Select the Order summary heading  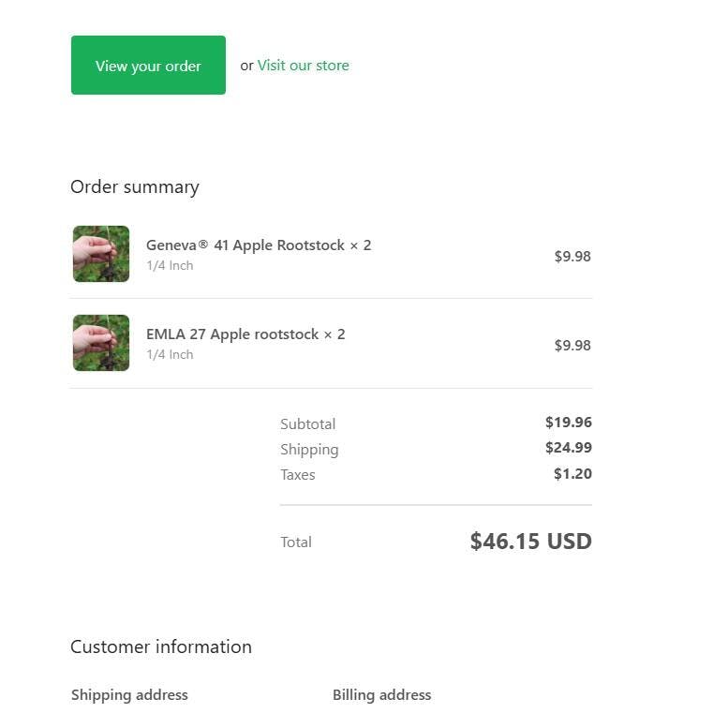click(135, 186)
